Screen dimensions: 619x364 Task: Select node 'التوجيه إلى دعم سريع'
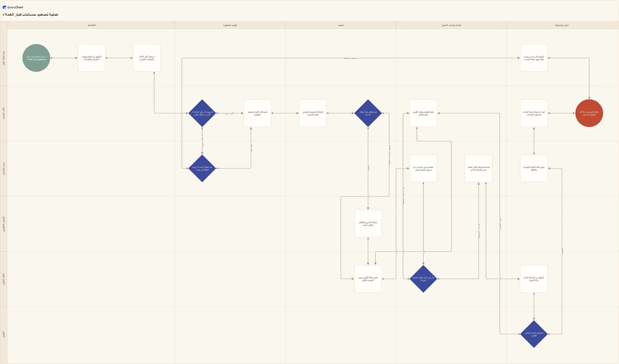[x=534, y=58]
